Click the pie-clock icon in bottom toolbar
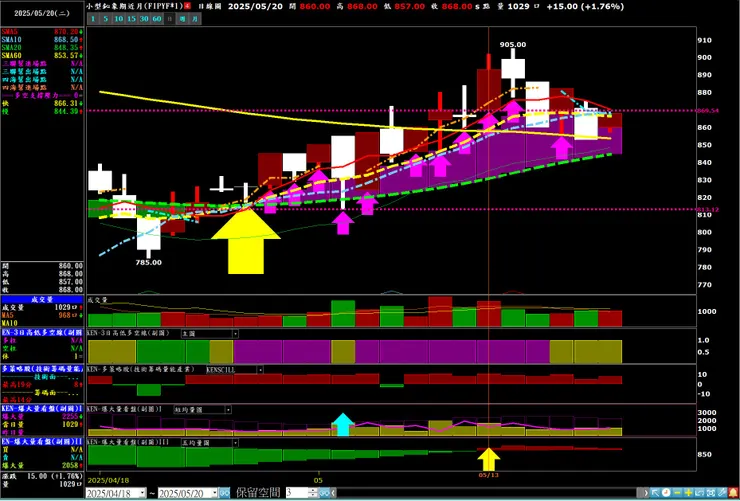 tap(666, 493)
